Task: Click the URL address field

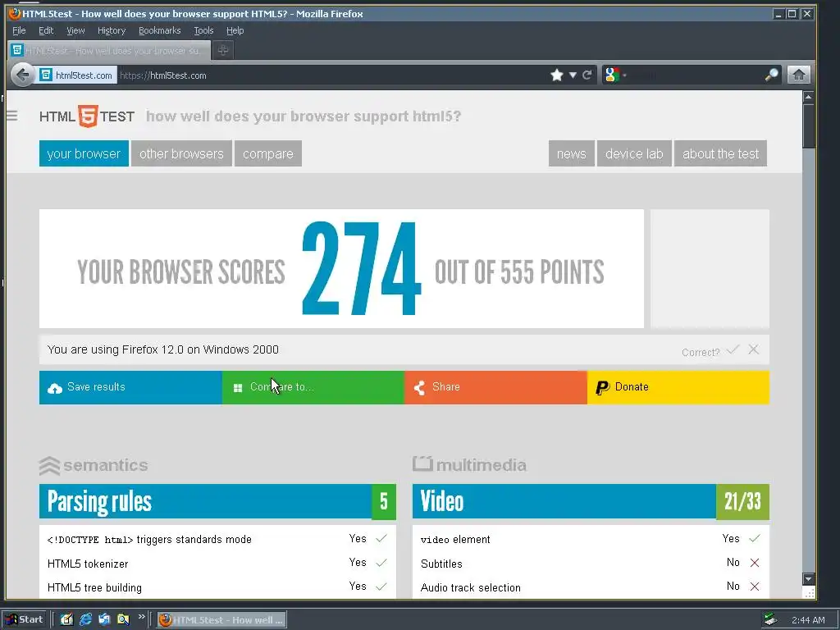Action: pos(332,75)
